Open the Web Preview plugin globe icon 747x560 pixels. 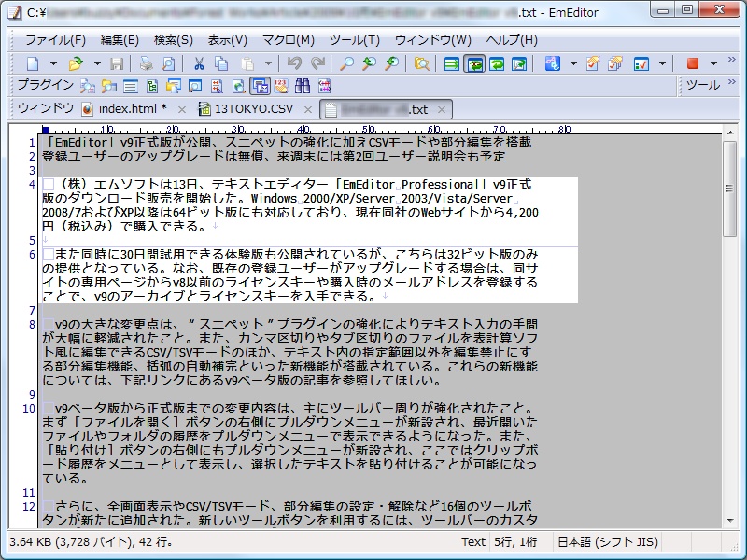click(239, 86)
